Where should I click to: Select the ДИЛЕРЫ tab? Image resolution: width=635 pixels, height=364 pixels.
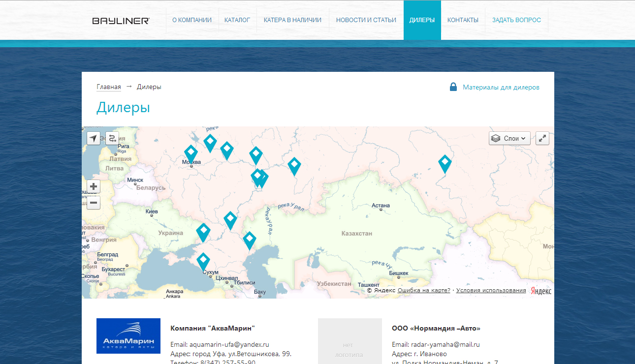coord(422,20)
